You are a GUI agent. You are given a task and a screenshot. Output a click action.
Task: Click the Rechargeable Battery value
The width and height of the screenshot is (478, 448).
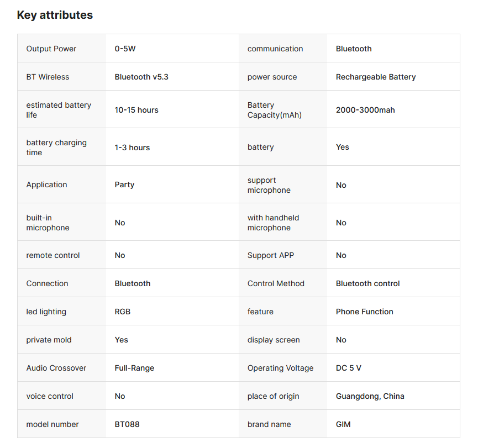[376, 77]
